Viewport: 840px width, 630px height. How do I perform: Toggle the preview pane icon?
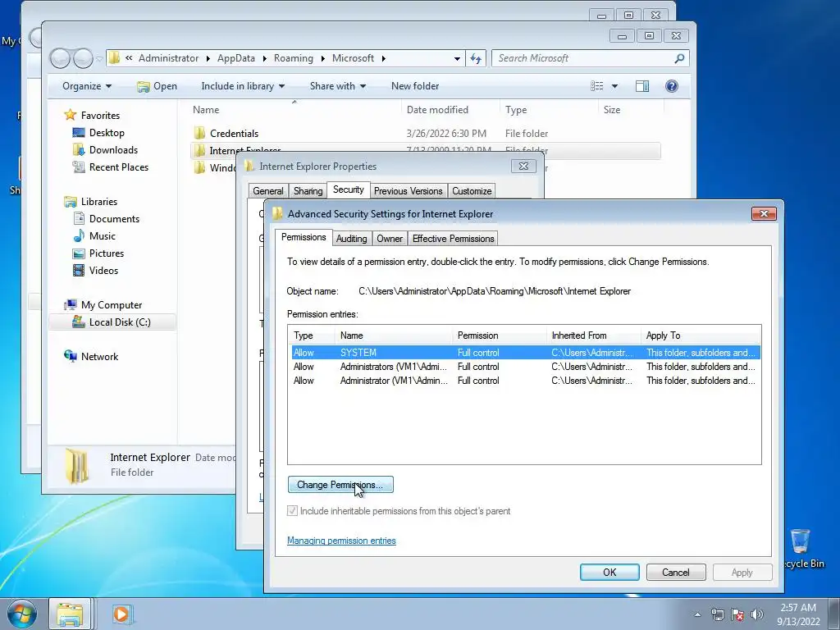coord(641,86)
